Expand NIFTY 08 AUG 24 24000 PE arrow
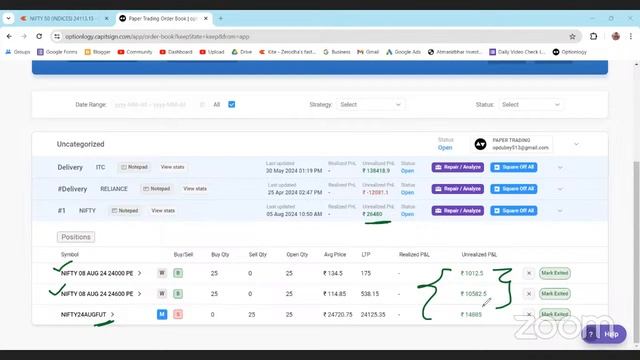Viewport: 640px width, 360px height. click(140, 273)
